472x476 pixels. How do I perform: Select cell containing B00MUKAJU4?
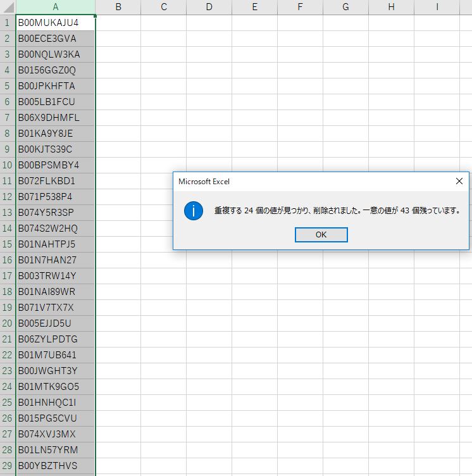point(56,23)
